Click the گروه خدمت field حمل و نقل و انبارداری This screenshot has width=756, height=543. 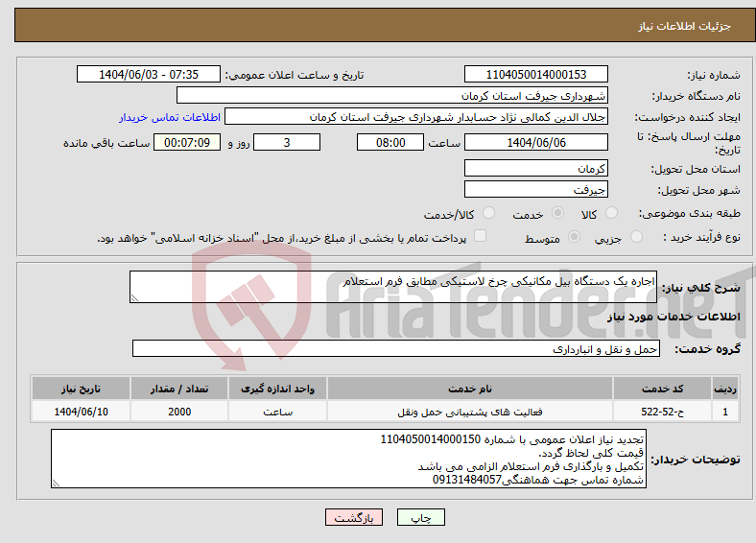pos(396,348)
